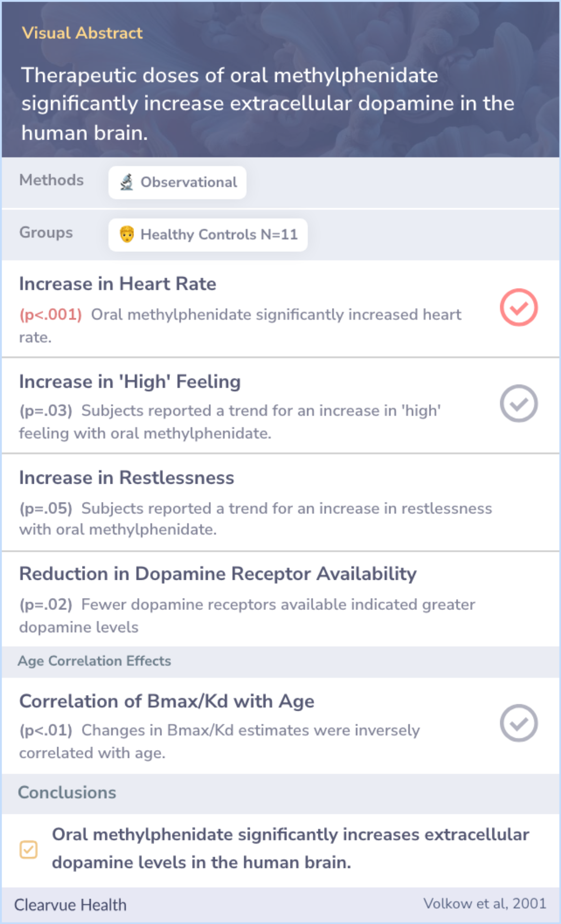This screenshot has width=561, height=924.
Task: Click the Visual Abstract label
Action: click(x=82, y=33)
